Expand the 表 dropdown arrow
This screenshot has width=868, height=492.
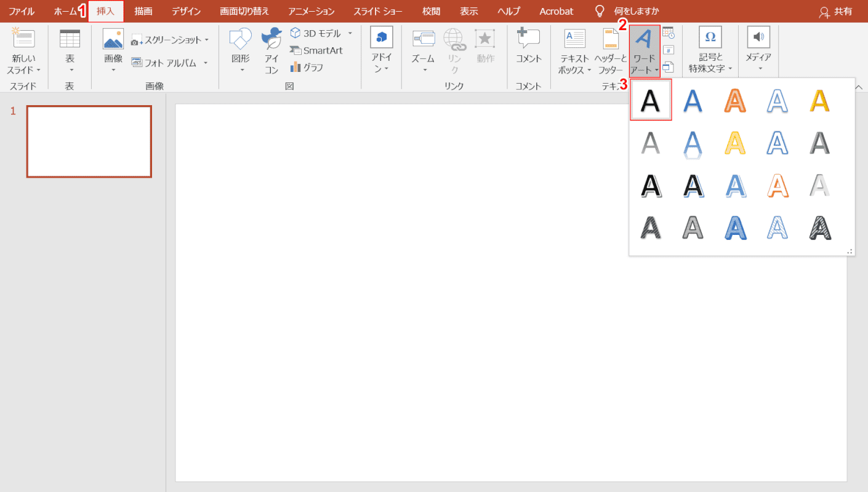pyautogui.click(x=70, y=70)
